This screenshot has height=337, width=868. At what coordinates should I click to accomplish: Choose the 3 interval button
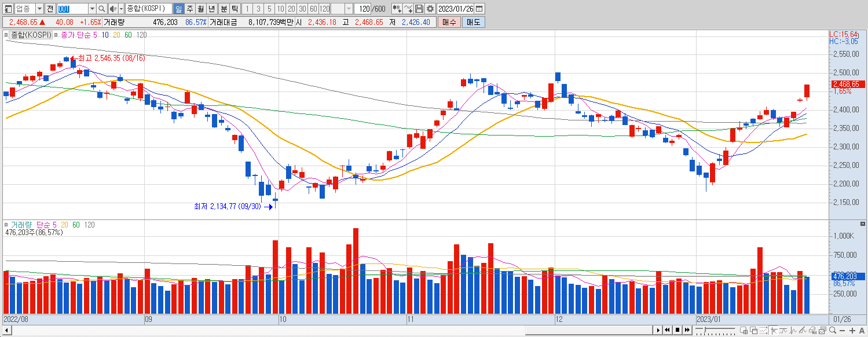[258, 9]
